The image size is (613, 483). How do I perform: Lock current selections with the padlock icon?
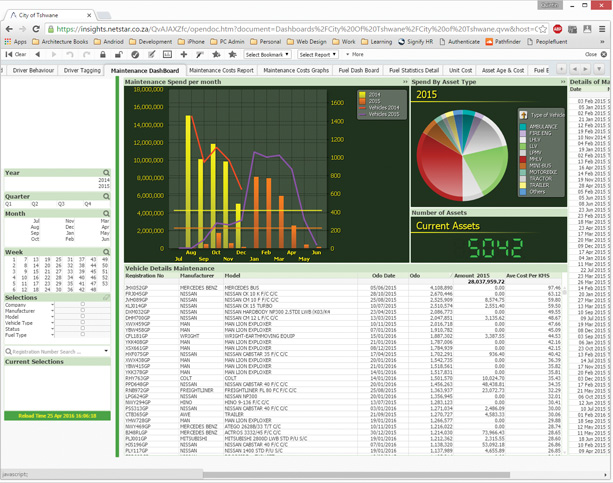pyautogui.click(x=103, y=54)
